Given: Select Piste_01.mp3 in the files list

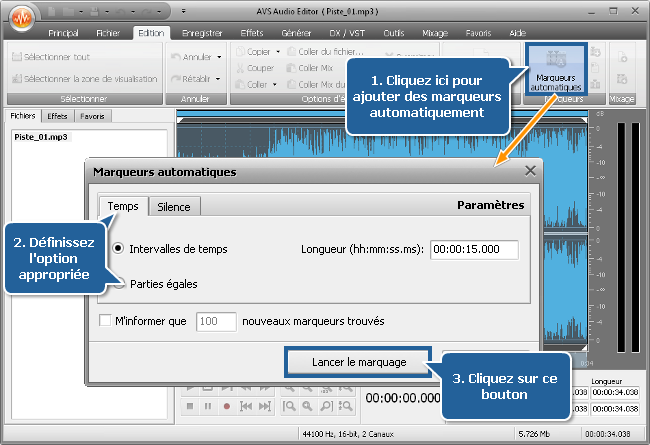Looking at the screenshot, I should 41,137.
